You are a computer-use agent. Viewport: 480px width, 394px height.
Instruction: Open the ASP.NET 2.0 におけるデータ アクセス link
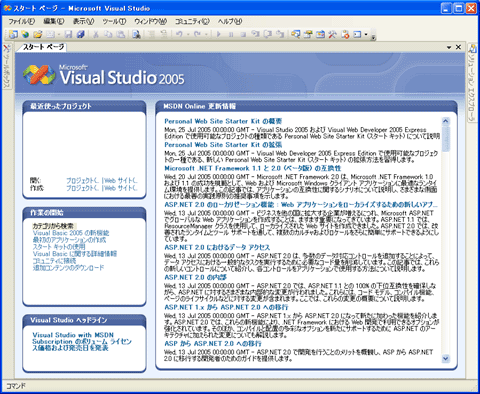tap(217, 247)
